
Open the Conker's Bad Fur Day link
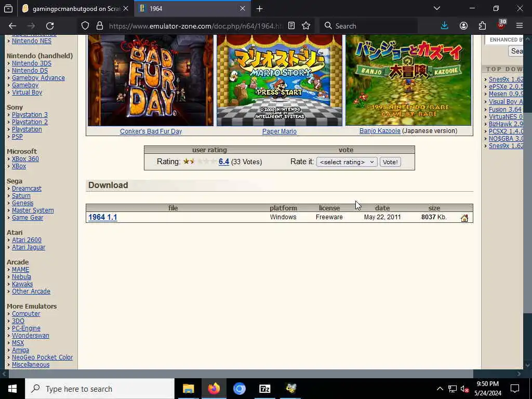point(151,131)
